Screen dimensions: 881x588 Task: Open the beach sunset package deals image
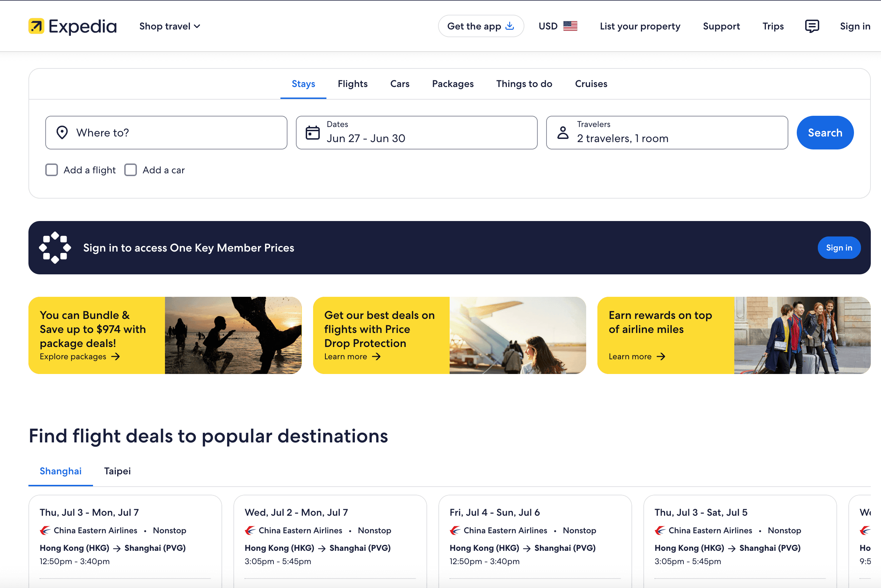233,335
